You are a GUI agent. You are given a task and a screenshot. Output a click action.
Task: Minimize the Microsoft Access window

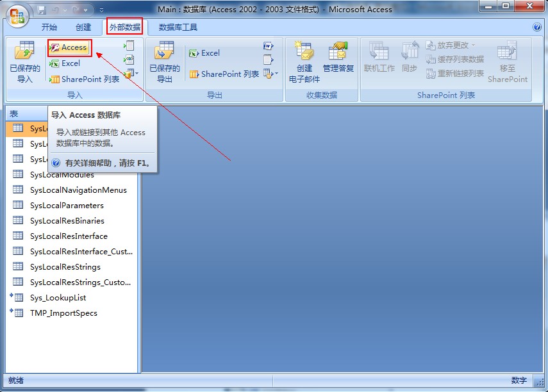point(488,6)
